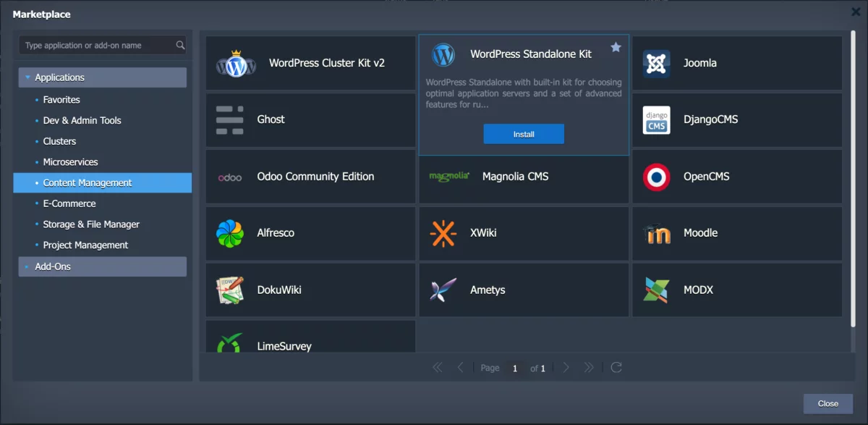
Task: Click the refresh page icon
Action: 616,368
